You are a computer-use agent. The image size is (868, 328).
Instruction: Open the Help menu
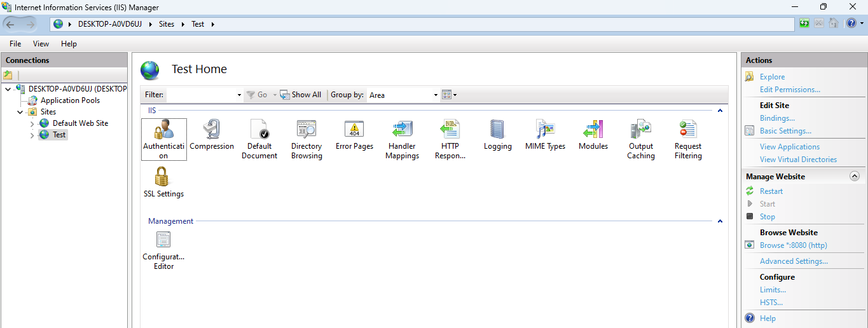[69, 44]
